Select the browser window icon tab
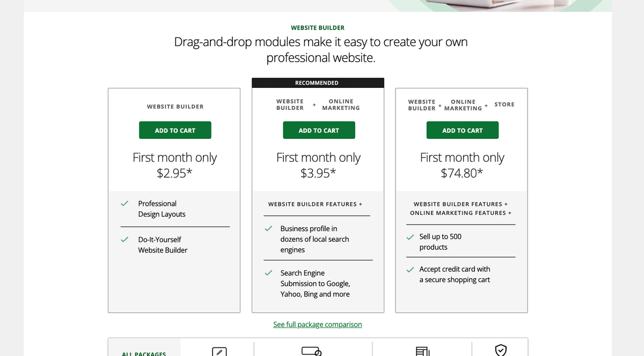The width and height of the screenshot is (644, 356). pos(312,352)
